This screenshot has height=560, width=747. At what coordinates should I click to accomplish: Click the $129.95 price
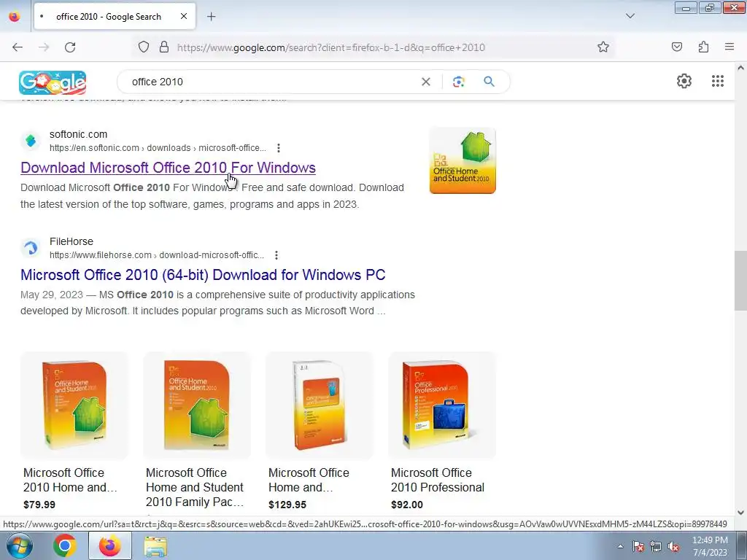[287, 505]
